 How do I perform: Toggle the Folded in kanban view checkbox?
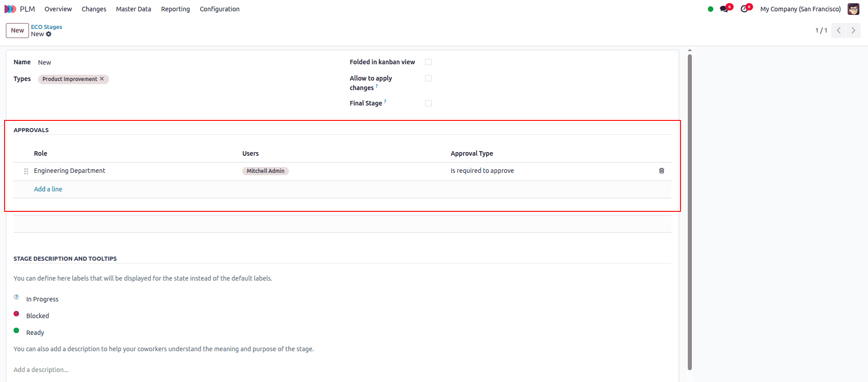(x=428, y=62)
